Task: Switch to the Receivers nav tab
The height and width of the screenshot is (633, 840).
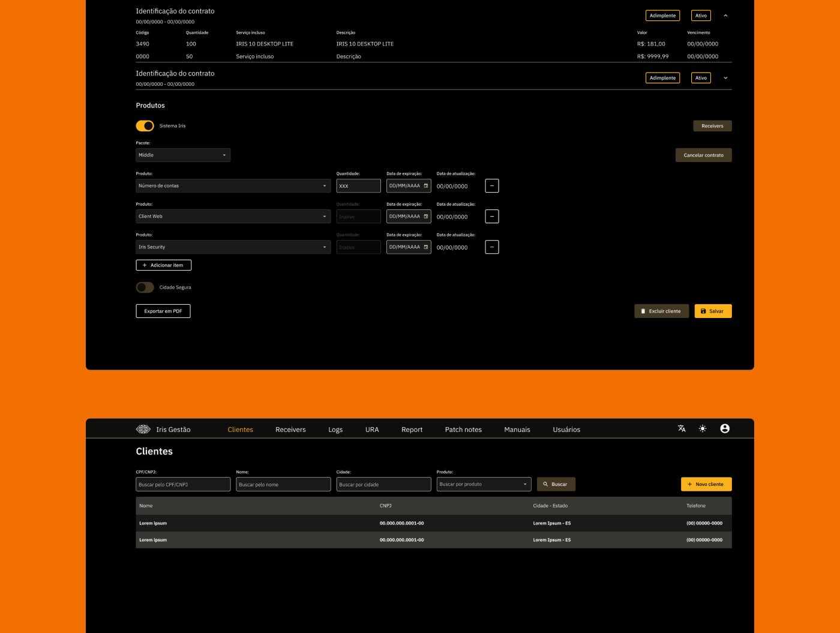Action: [290, 430]
